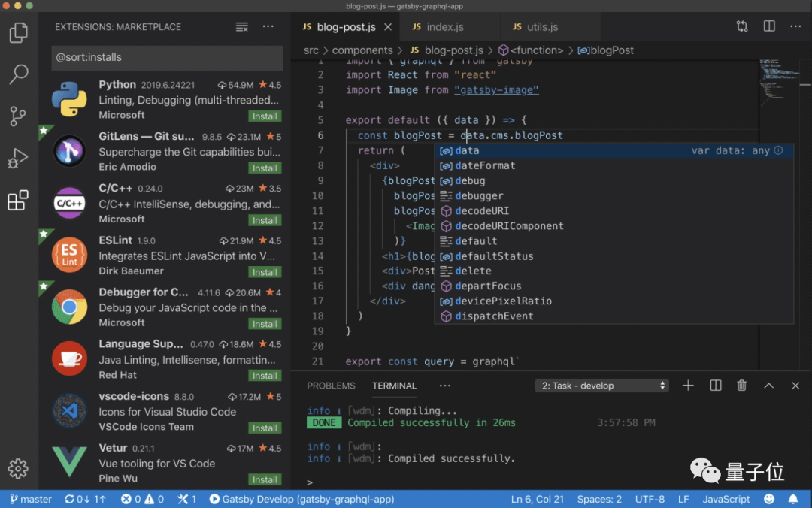812x508 pixels.
Task: Click the Manage gear icon
Action: pyautogui.click(x=18, y=467)
